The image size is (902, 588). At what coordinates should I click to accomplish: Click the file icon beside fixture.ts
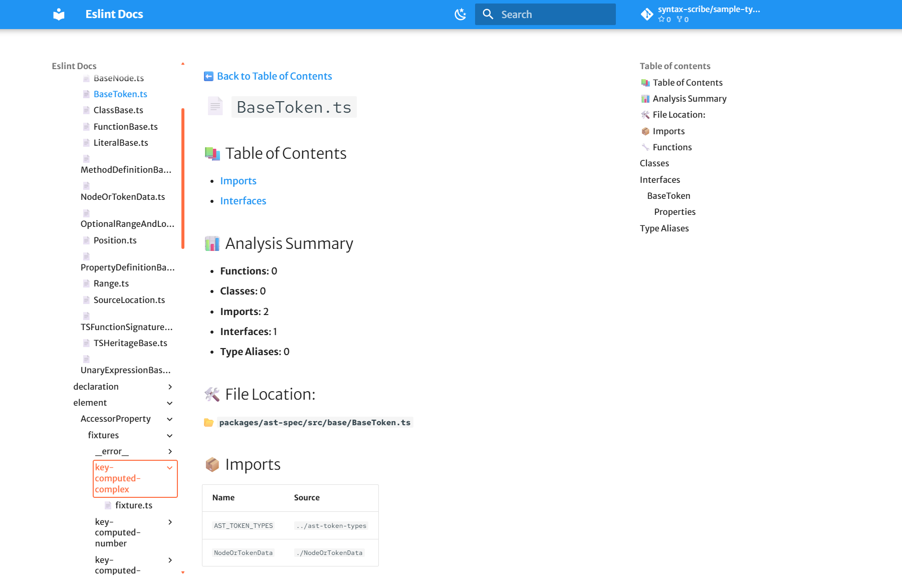pos(108,505)
